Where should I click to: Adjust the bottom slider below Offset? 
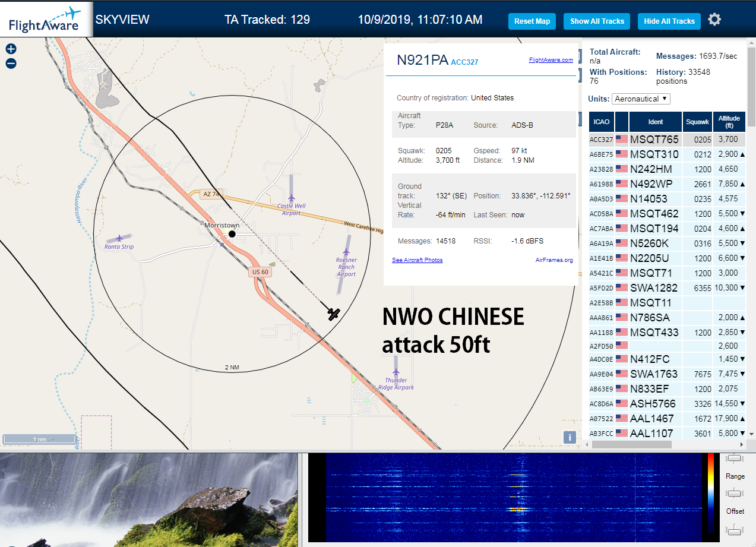(x=734, y=530)
